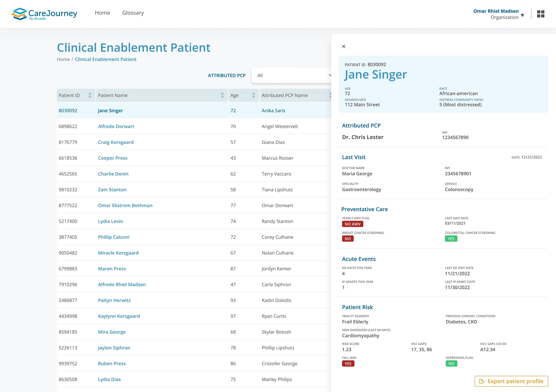This screenshot has width=556, height=392.
Task: Open patient Lydia Dias
Action: coord(109,379)
